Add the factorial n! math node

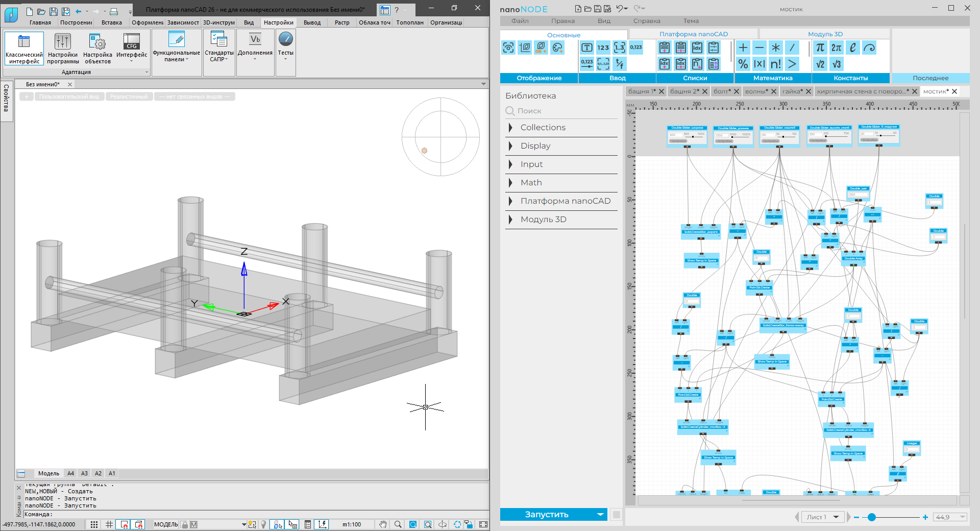775,64
